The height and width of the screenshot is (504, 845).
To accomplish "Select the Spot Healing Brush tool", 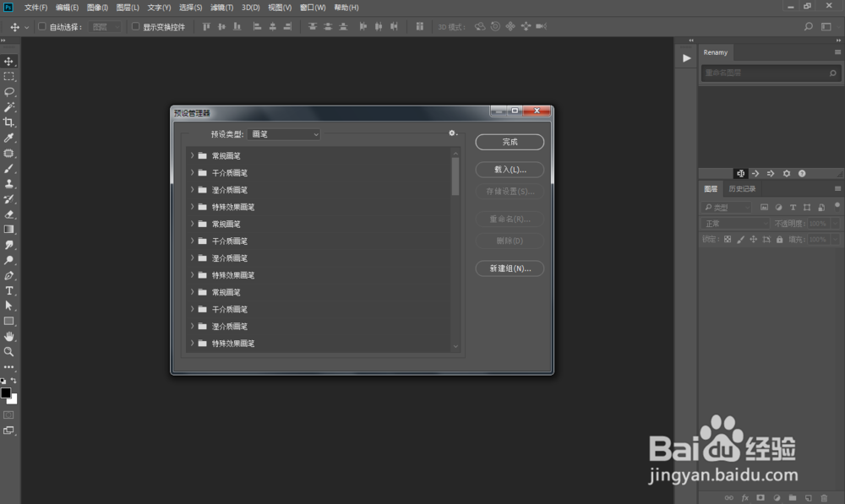I will pos(8,154).
